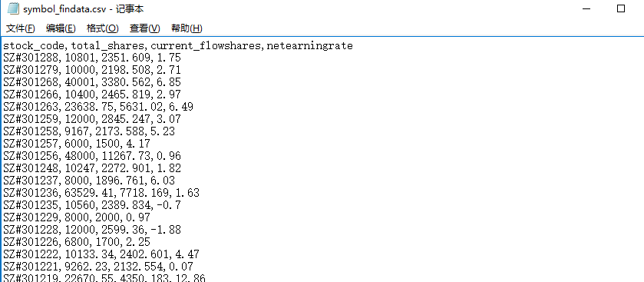Click the line containing SZ#301256,48000

click(92, 156)
